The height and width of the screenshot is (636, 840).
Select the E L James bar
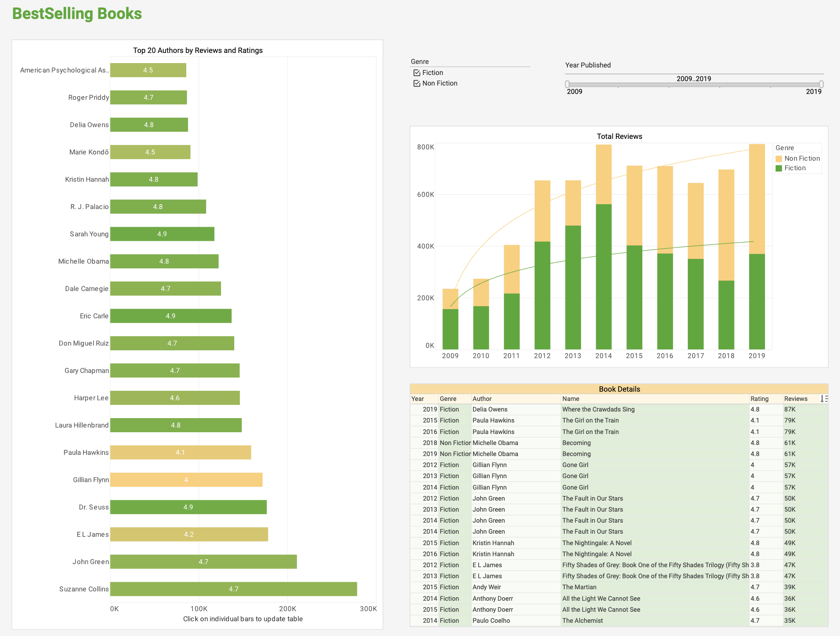click(x=189, y=534)
